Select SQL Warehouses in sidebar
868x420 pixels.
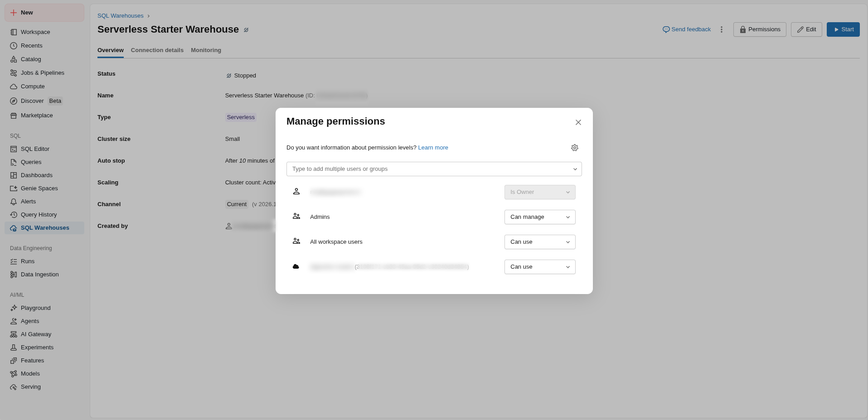44,228
